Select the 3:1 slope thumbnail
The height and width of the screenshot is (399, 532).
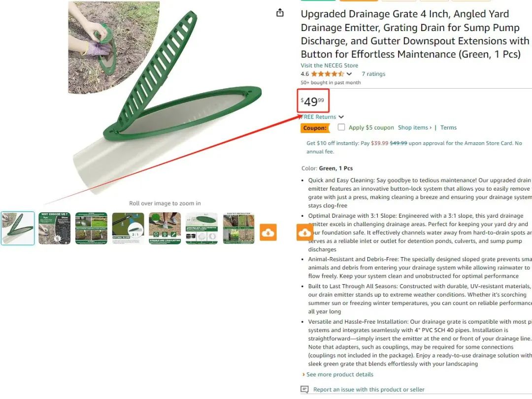tap(128, 229)
